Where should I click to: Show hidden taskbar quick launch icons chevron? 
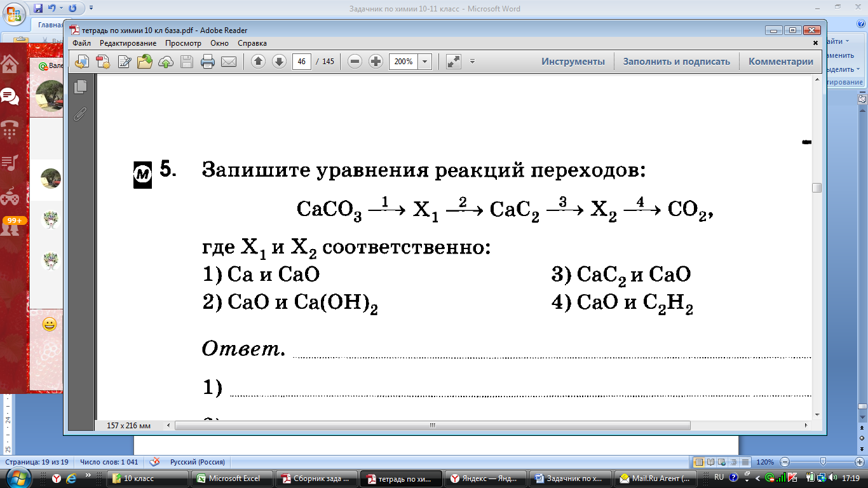point(88,476)
